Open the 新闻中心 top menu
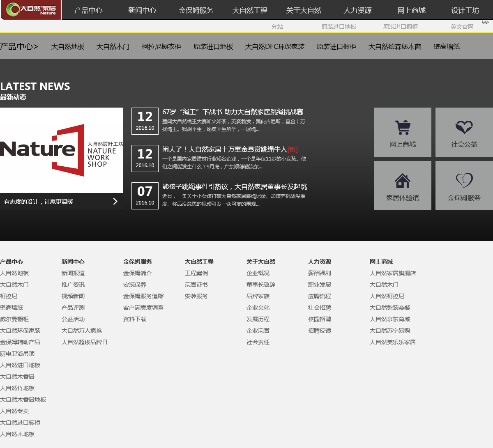The image size is (493, 448). (142, 10)
